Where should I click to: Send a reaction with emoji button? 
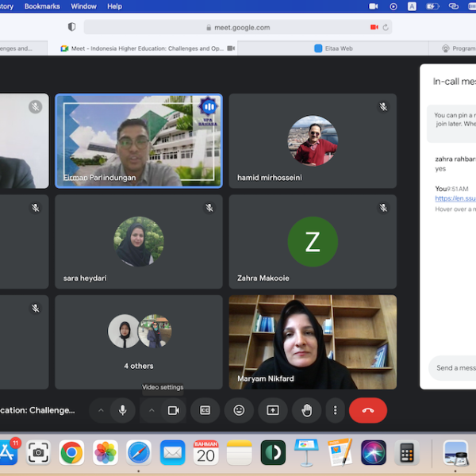coord(239,410)
